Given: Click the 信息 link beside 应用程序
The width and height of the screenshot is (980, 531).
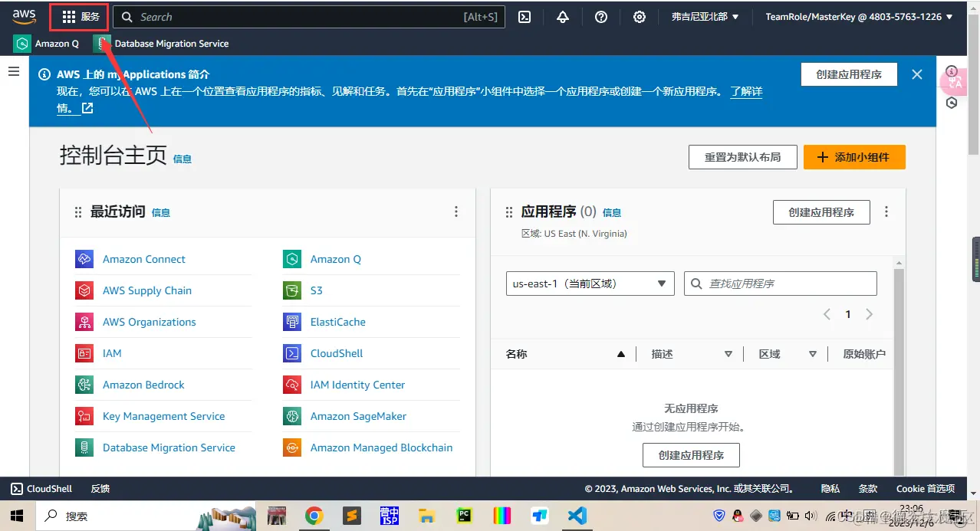Looking at the screenshot, I should pos(612,213).
